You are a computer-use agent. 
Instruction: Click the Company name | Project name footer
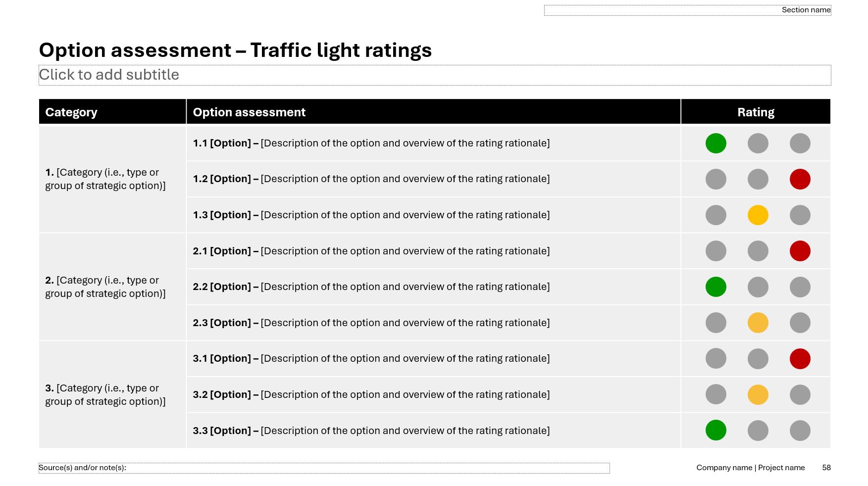[x=750, y=468]
